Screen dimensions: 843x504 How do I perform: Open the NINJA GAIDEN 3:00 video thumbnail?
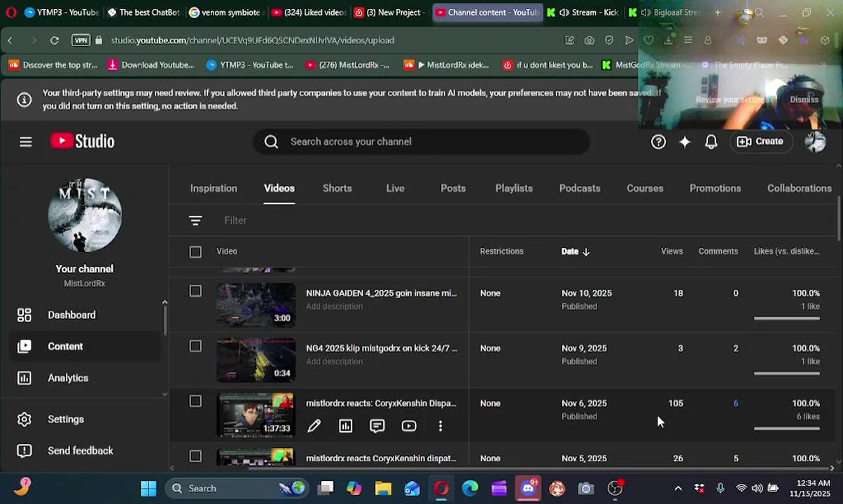pos(256,304)
